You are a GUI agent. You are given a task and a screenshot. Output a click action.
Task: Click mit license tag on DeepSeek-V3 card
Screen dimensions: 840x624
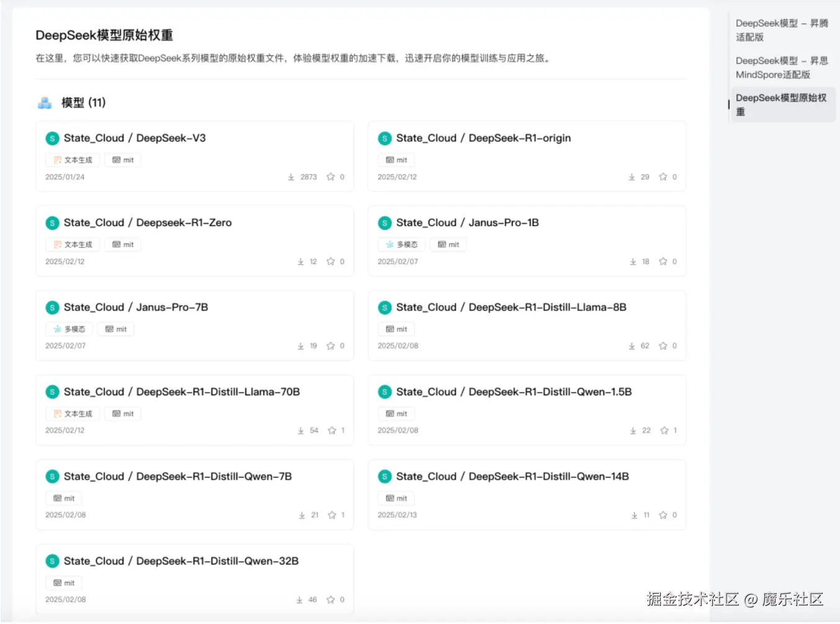click(x=123, y=160)
